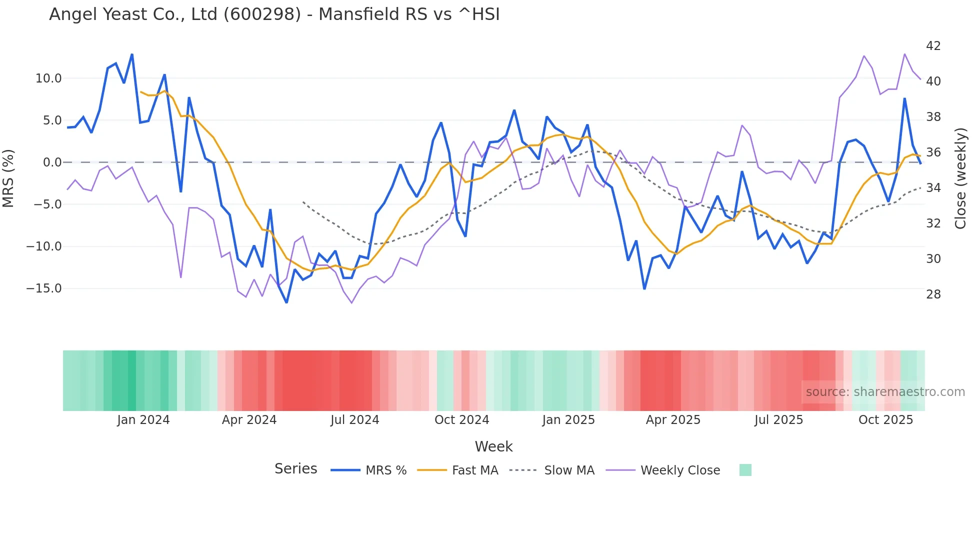980x551 pixels.
Task: Click the −10.0 tick on MRS axis
Action: [44, 246]
